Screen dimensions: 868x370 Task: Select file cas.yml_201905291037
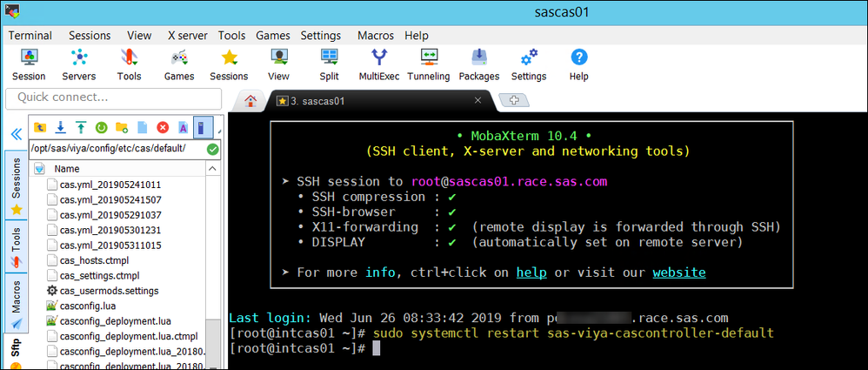click(110, 215)
